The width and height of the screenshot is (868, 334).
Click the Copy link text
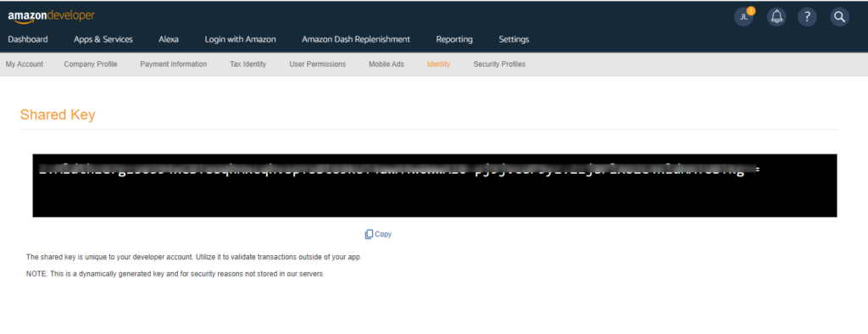[383, 234]
